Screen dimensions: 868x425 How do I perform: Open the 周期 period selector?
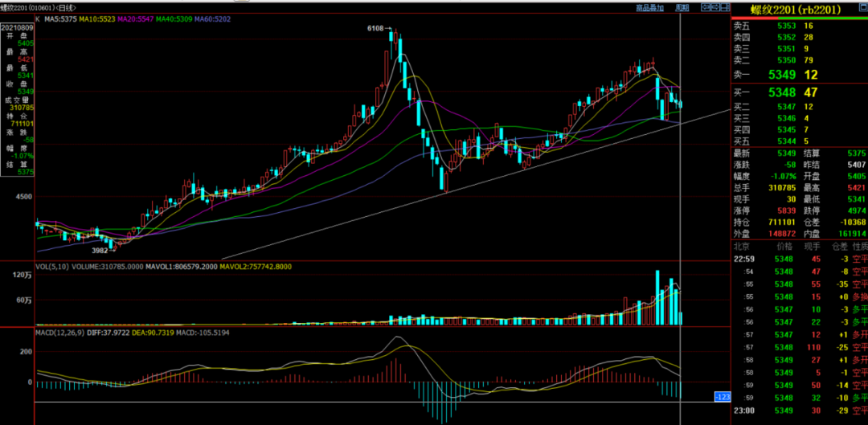click(x=682, y=7)
